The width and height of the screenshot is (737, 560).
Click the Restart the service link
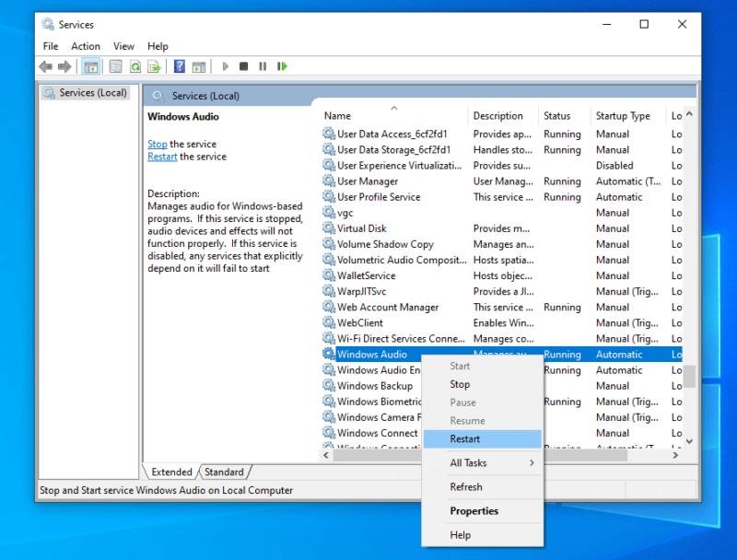[x=162, y=157]
